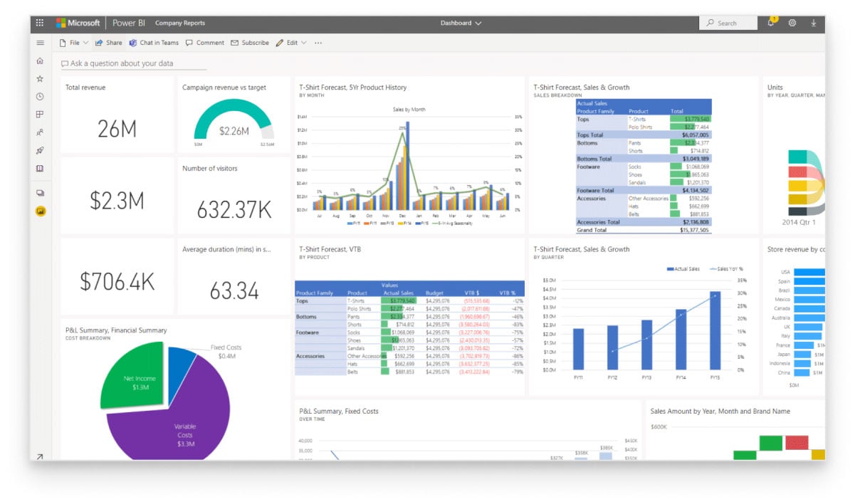Click Chat in Teams button
This screenshot has height=504, width=855.
[x=154, y=43]
